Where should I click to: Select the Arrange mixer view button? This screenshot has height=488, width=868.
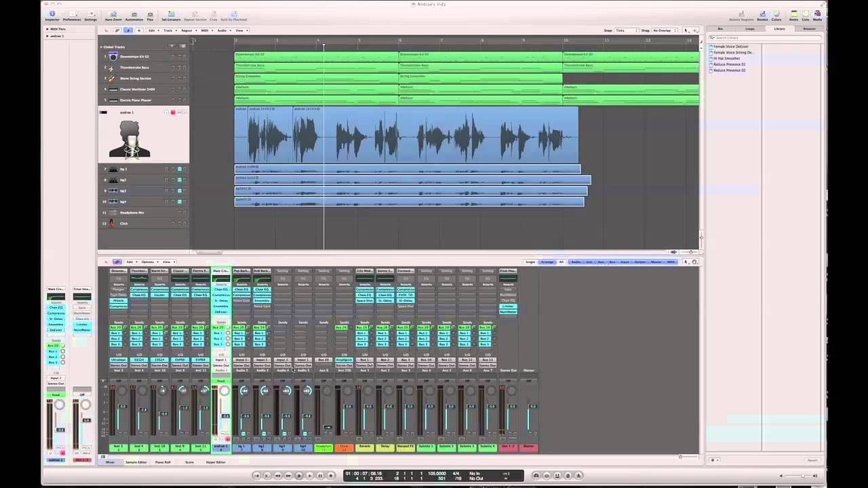(x=547, y=262)
